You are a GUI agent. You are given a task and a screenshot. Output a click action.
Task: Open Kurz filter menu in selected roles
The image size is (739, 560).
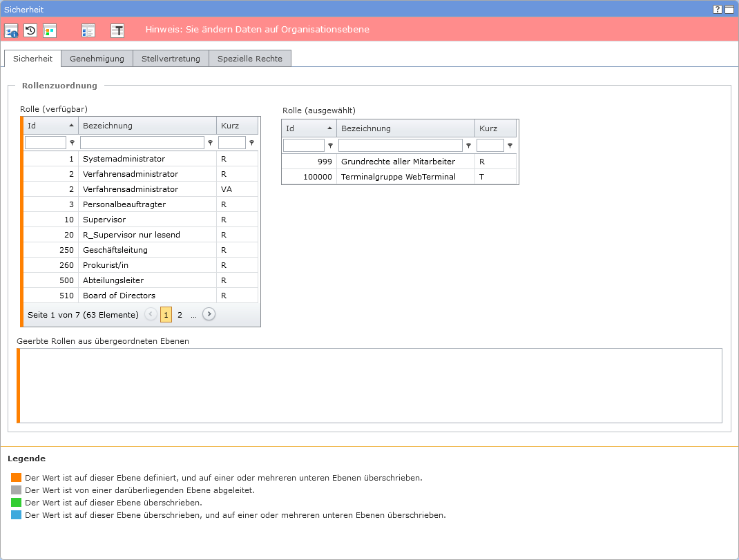510,146
